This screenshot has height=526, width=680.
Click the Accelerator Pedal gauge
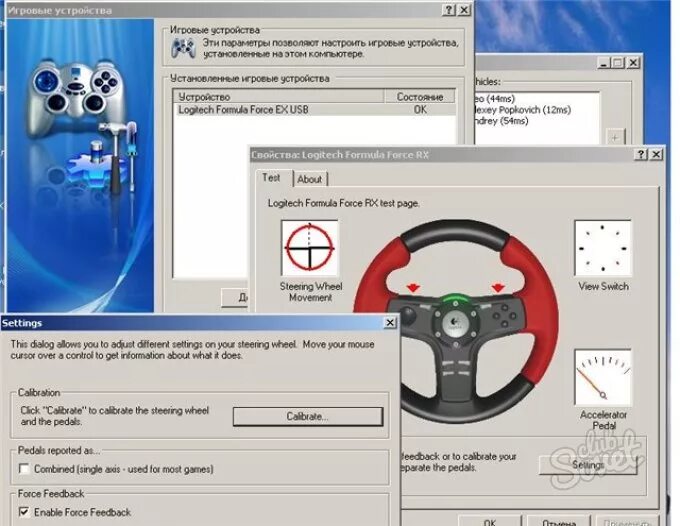(x=603, y=378)
